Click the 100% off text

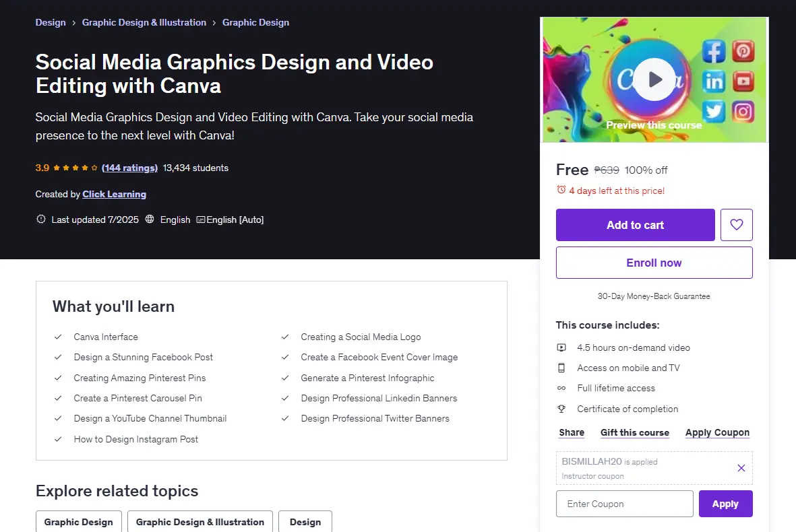646,170
